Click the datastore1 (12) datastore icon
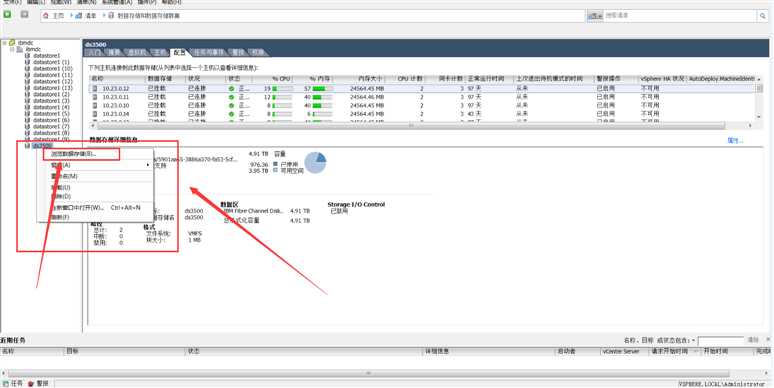 coord(28,81)
